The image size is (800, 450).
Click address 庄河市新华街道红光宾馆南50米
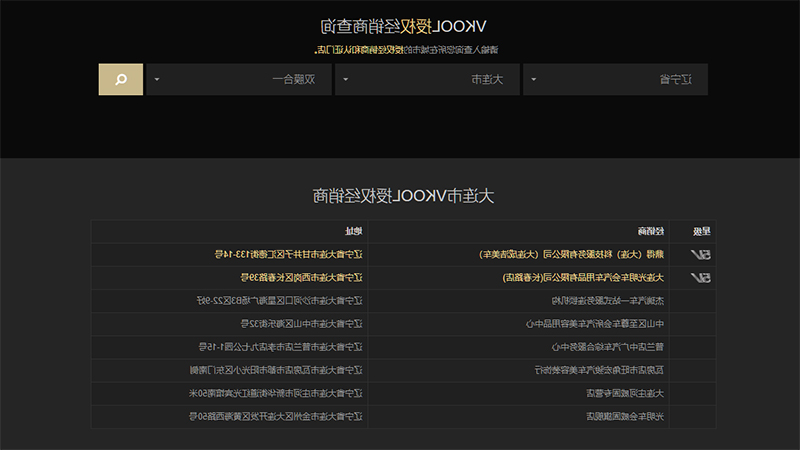point(276,393)
